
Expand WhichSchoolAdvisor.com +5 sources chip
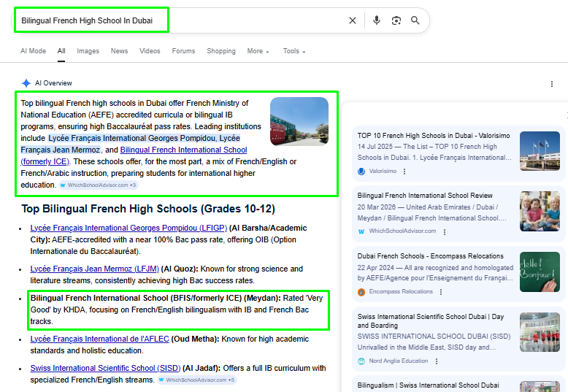pyautogui.click(x=197, y=380)
